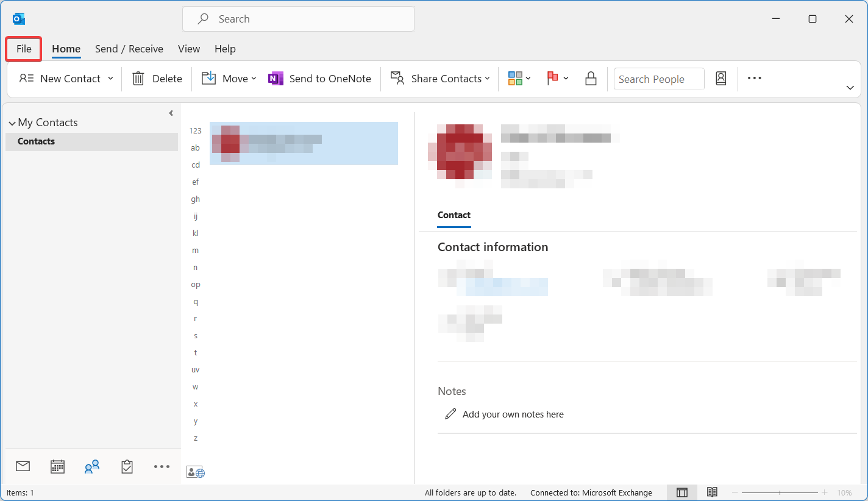Select the Contacts folder
This screenshot has width=868, height=501.
[91, 141]
